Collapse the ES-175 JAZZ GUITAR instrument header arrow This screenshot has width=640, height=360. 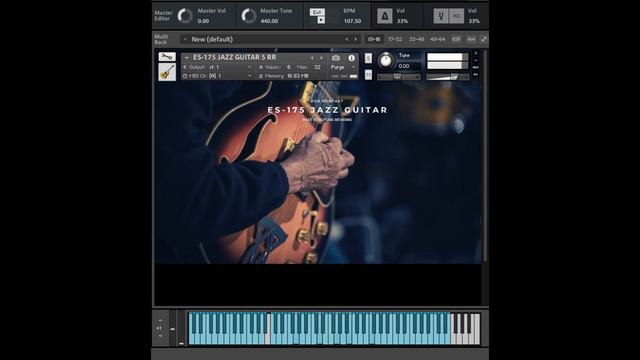coord(187,58)
